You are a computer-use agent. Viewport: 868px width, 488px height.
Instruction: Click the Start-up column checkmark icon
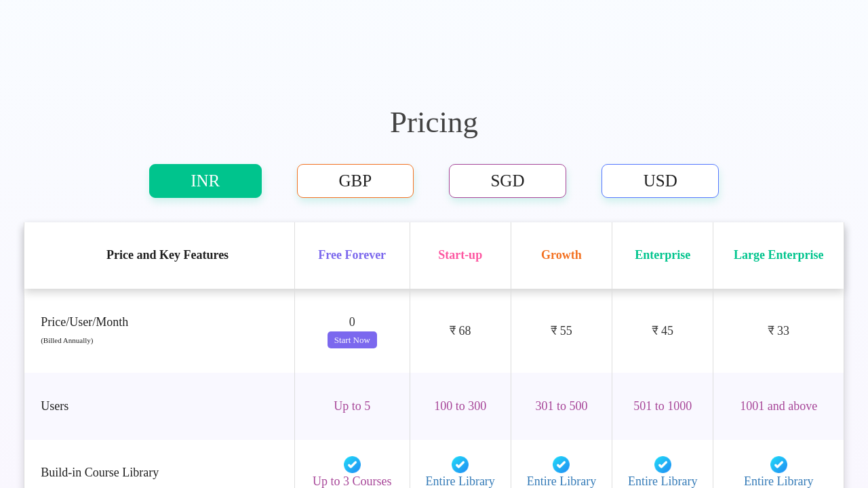click(x=460, y=464)
